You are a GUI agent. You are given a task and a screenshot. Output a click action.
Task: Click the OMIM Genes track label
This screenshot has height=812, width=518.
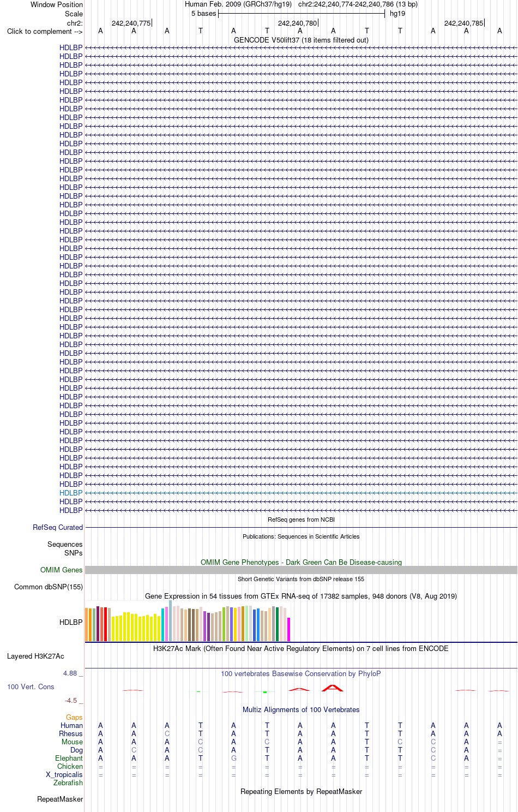(x=62, y=570)
